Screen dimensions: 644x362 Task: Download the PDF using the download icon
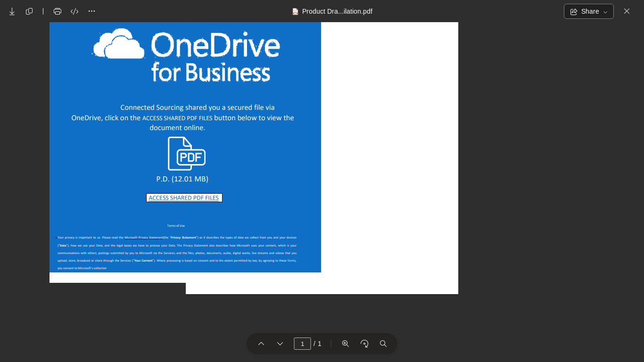point(12,11)
